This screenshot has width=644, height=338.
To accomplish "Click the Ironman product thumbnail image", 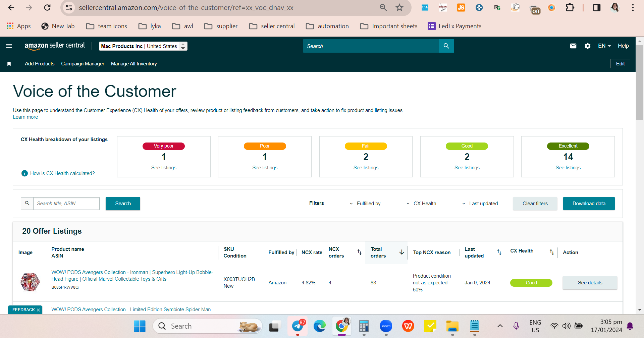I will 30,282.
